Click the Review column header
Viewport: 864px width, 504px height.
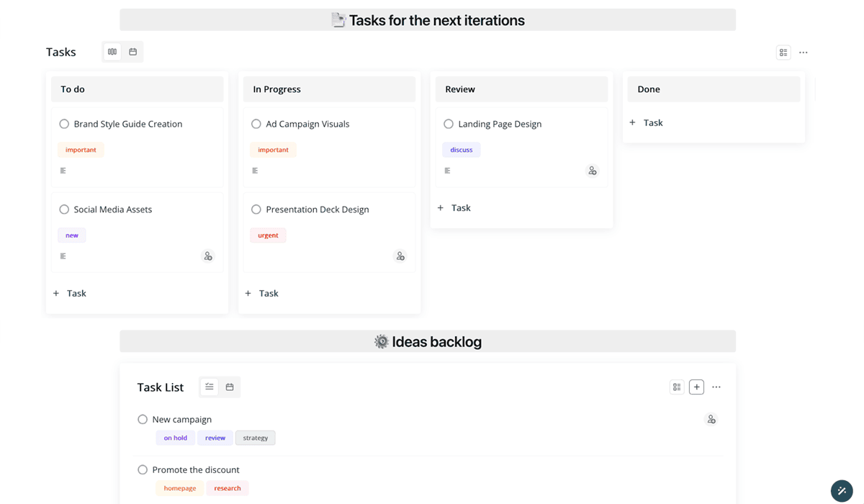click(x=521, y=89)
